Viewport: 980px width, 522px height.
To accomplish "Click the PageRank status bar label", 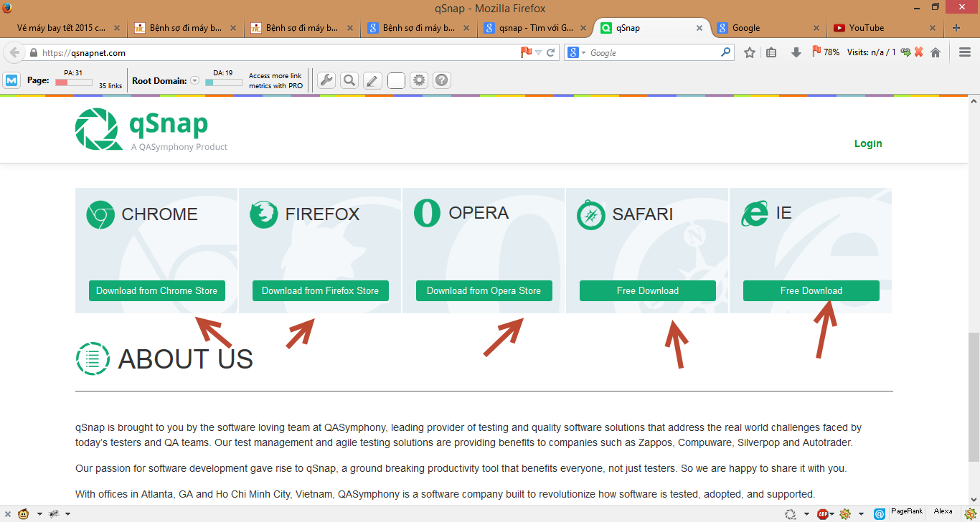I will pos(907,511).
